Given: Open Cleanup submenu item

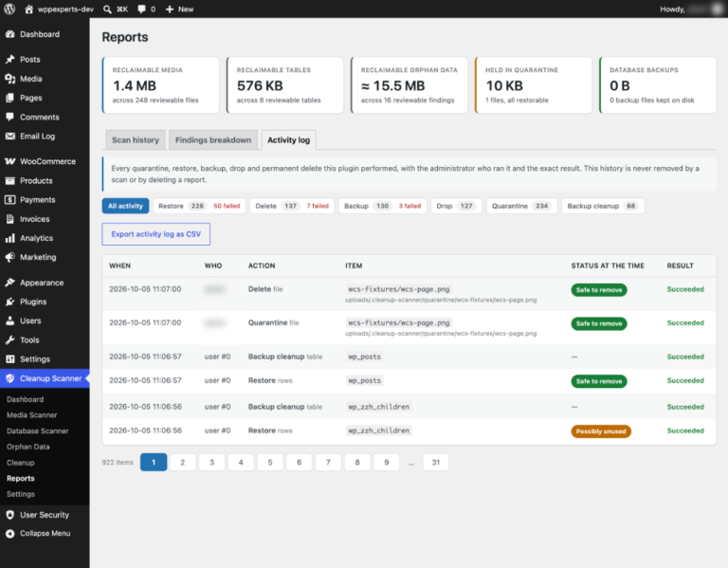Looking at the screenshot, I should [x=21, y=462].
